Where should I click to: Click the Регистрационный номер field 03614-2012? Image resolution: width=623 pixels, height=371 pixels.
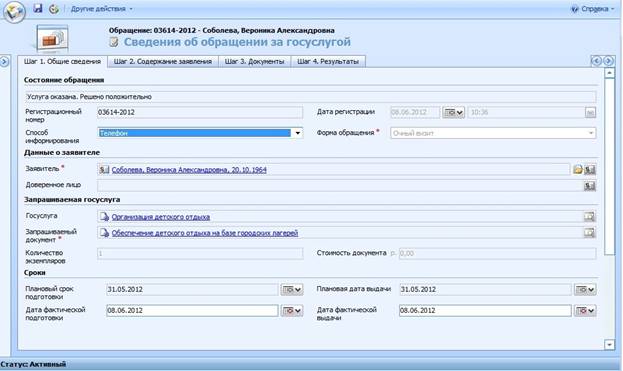(x=200, y=112)
